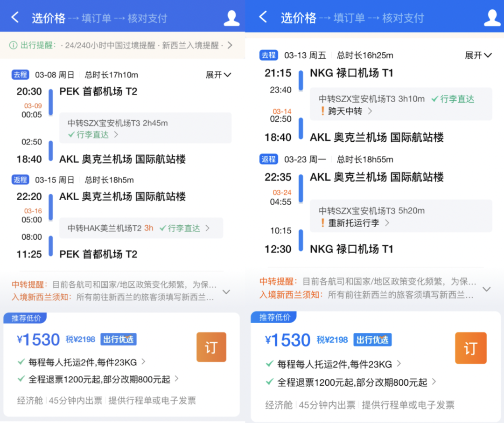Screen dimensions: 504x423
Task: Tap the back arrow on the right screen
Action: (x=263, y=15)
